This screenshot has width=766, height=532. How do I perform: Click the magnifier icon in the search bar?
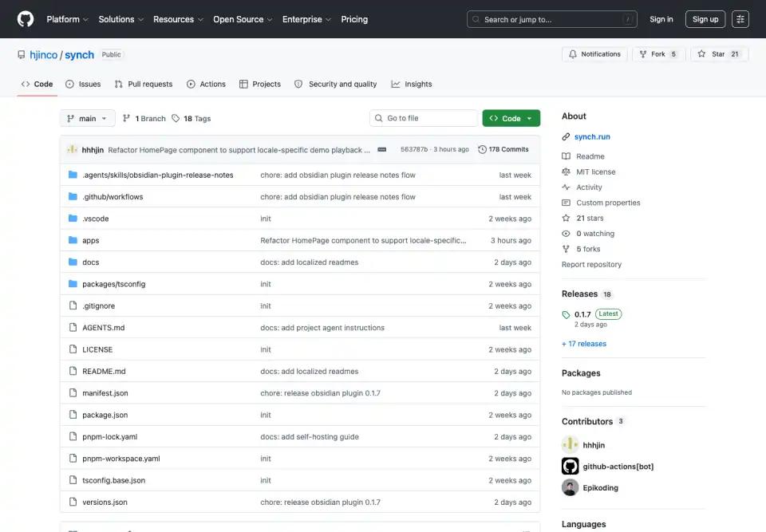tap(476, 19)
